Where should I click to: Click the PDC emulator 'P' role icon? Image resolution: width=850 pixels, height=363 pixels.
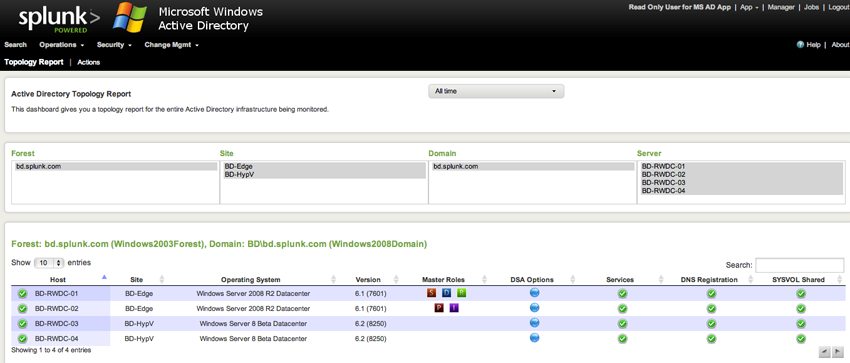[439, 308]
